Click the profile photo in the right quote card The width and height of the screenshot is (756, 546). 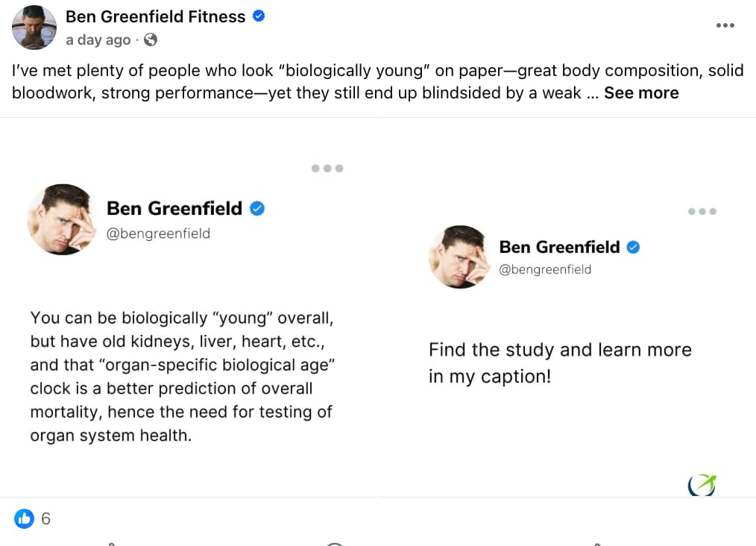pos(459,257)
